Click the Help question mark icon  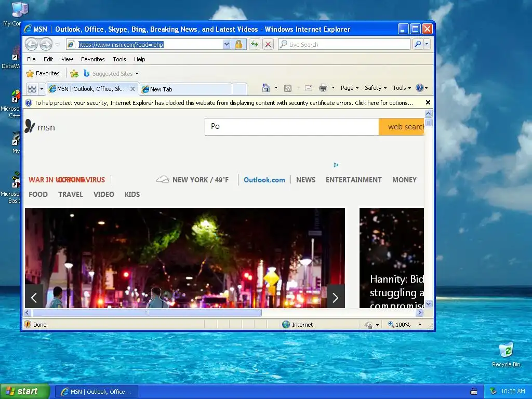[420, 88]
